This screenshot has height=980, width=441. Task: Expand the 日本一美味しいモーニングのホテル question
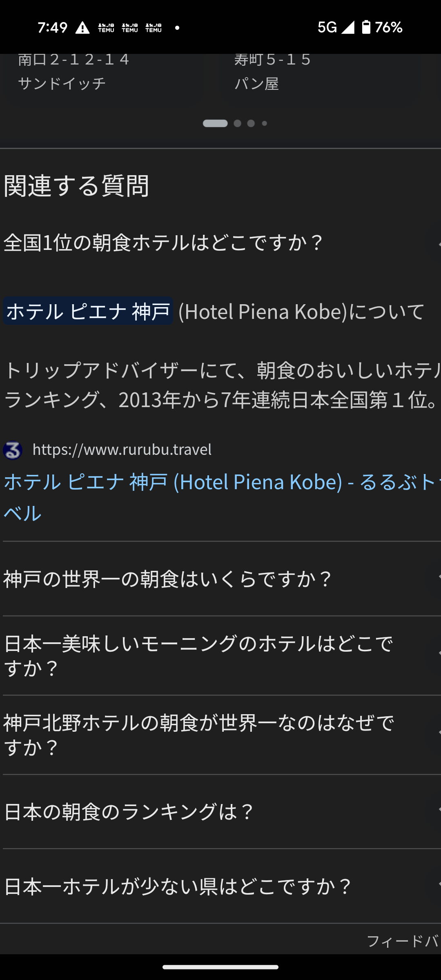(x=435, y=655)
